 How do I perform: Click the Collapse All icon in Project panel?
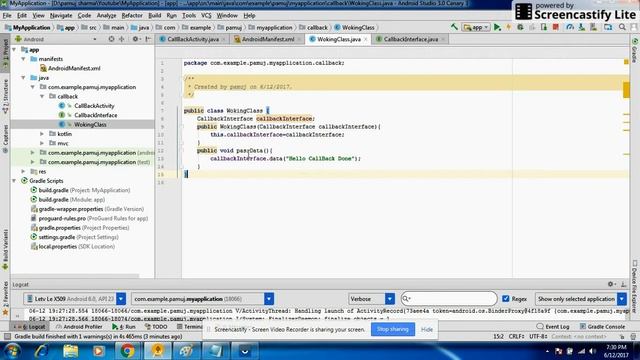point(122,39)
